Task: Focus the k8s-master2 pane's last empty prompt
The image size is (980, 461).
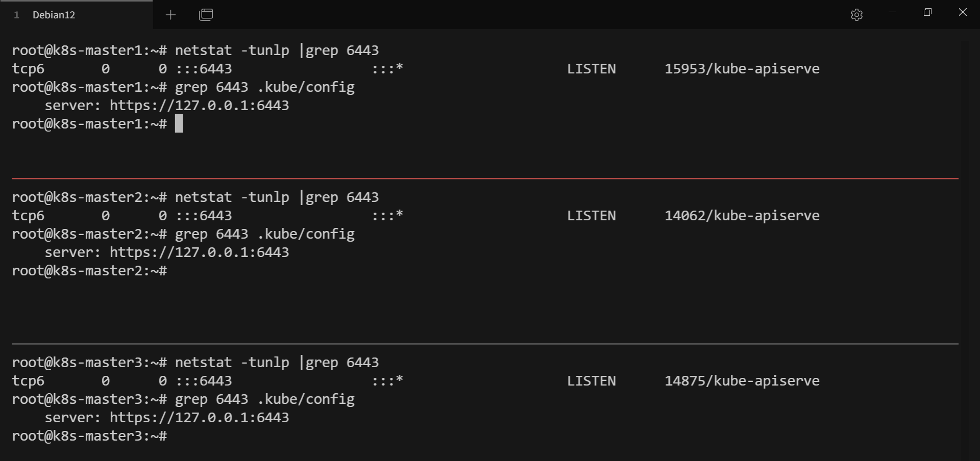Action: pyautogui.click(x=89, y=271)
